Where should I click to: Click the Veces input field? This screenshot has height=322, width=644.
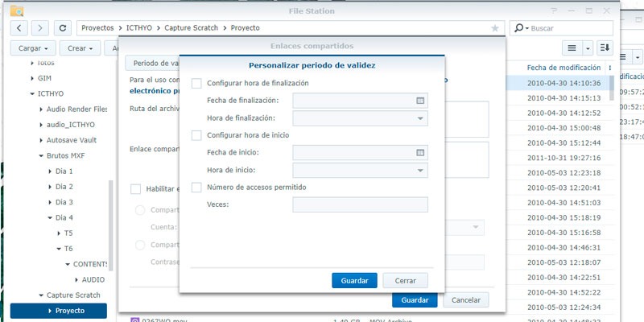coord(360,204)
